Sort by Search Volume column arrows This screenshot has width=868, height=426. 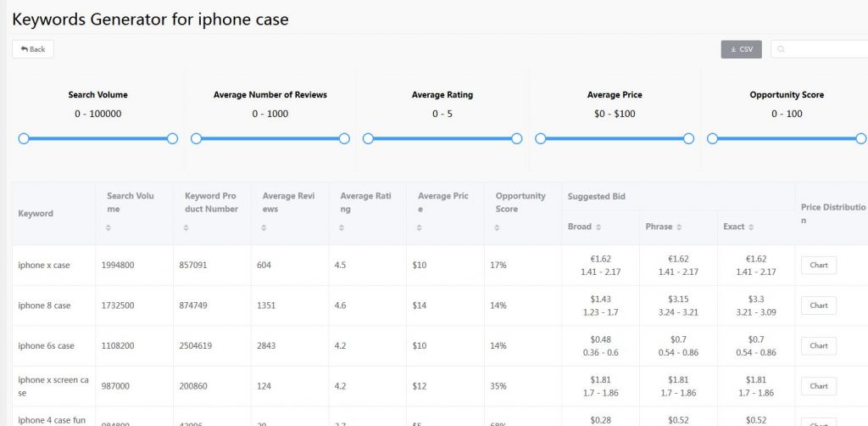pyautogui.click(x=107, y=227)
